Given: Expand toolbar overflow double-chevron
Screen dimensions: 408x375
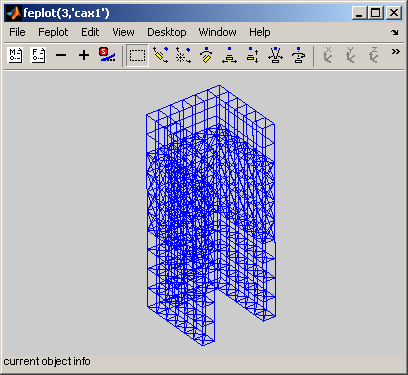Looking at the screenshot, I should [x=395, y=52].
